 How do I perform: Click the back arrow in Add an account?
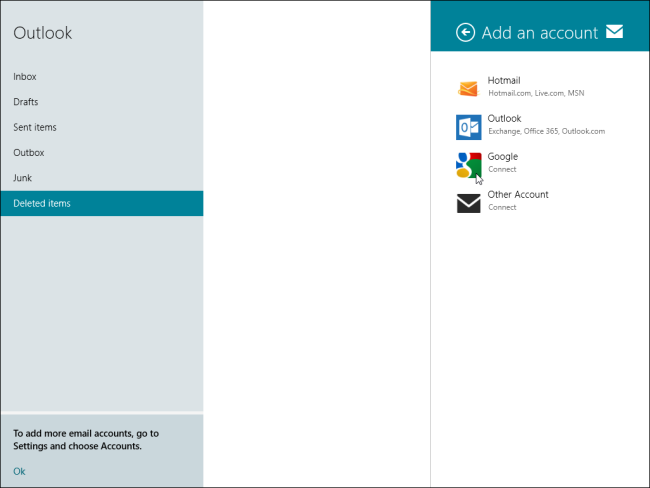465,32
